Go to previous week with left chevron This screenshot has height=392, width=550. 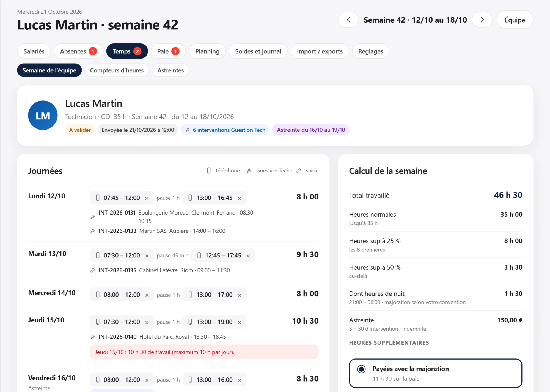pos(348,20)
